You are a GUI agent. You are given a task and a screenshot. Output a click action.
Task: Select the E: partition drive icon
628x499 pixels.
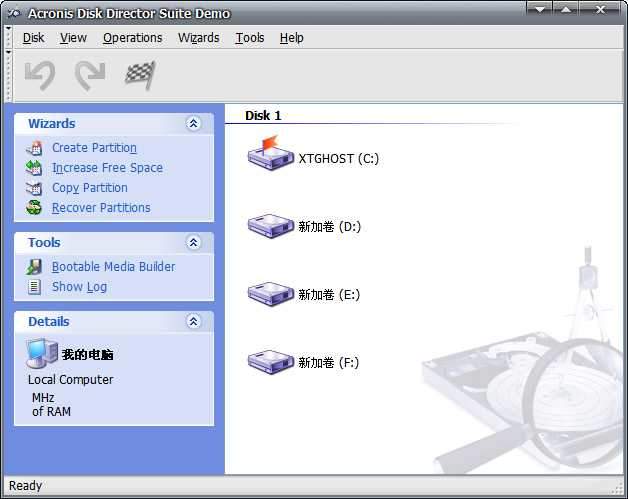[270, 294]
